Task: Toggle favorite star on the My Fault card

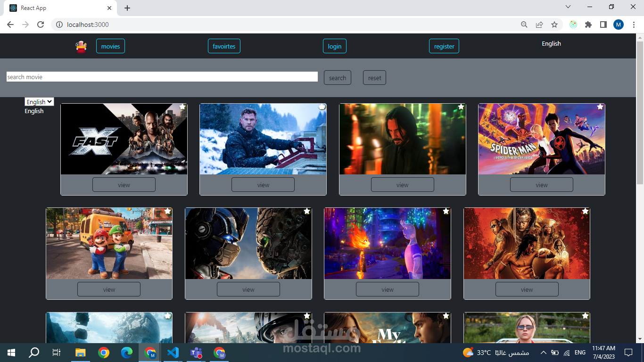Action: pos(446,316)
